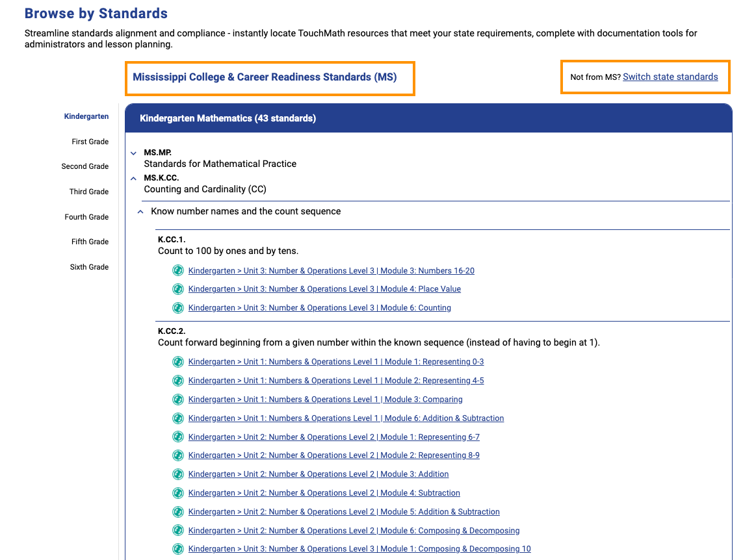Select the Fourth Grade tab
The width and height of the screenshot is (756, 560).
pos(86,217)
